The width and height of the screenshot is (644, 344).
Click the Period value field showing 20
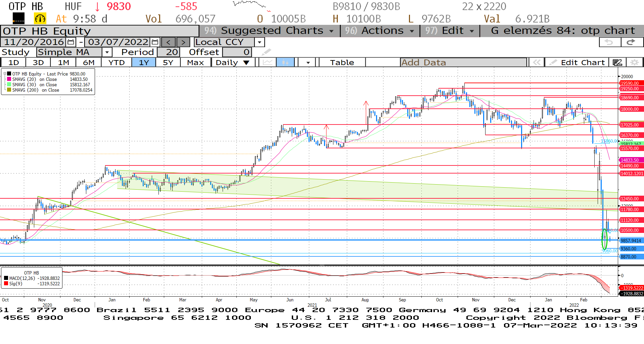[x=169, y=52]
